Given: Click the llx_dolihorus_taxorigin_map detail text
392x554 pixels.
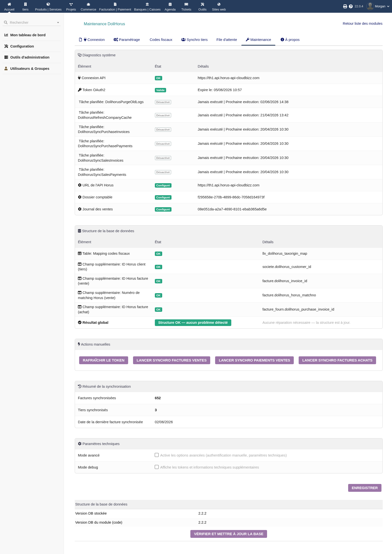Looking at the screenshot, I should pyautogui.click(x=285, y=253).
